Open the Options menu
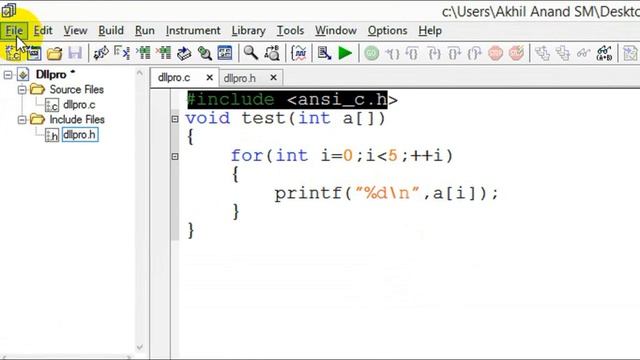The height and width of the screenshot is (360, 640). 387,31
